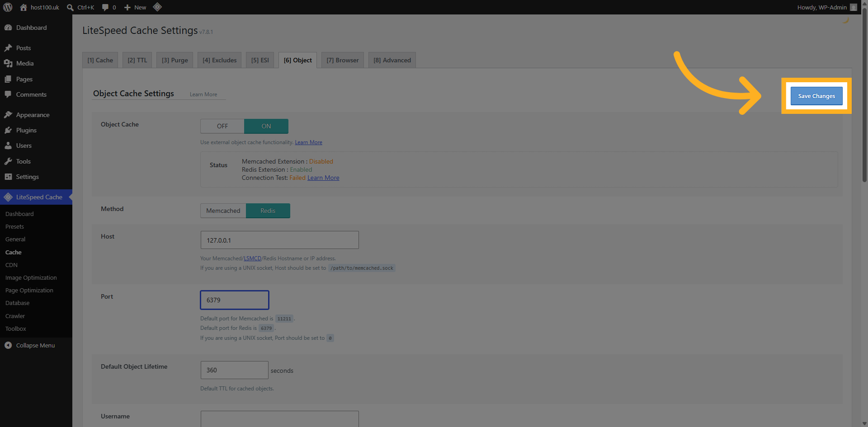Open Image Optimization submenu item
The width and height of the screenshot is (868, 427).
(31, 277)
